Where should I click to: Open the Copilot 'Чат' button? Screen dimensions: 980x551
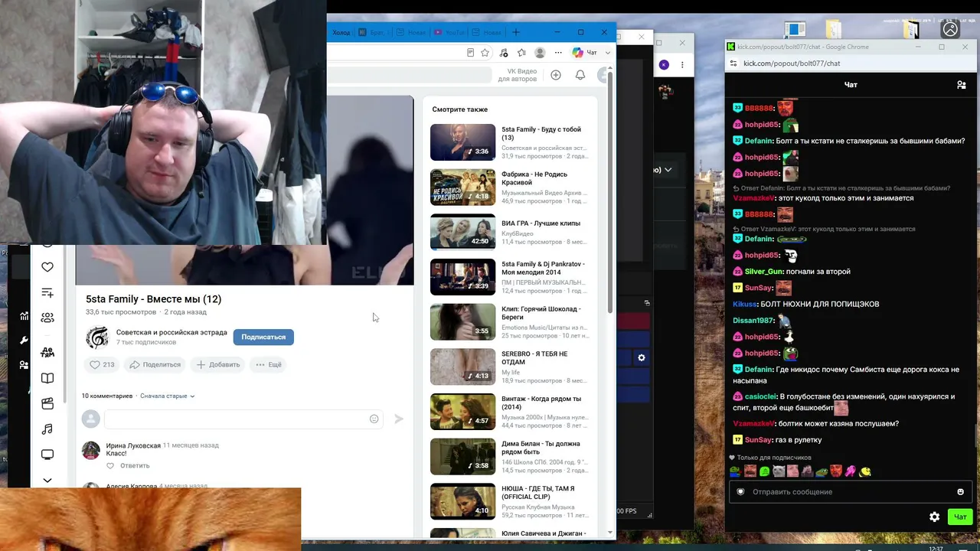tap(586, 53)
